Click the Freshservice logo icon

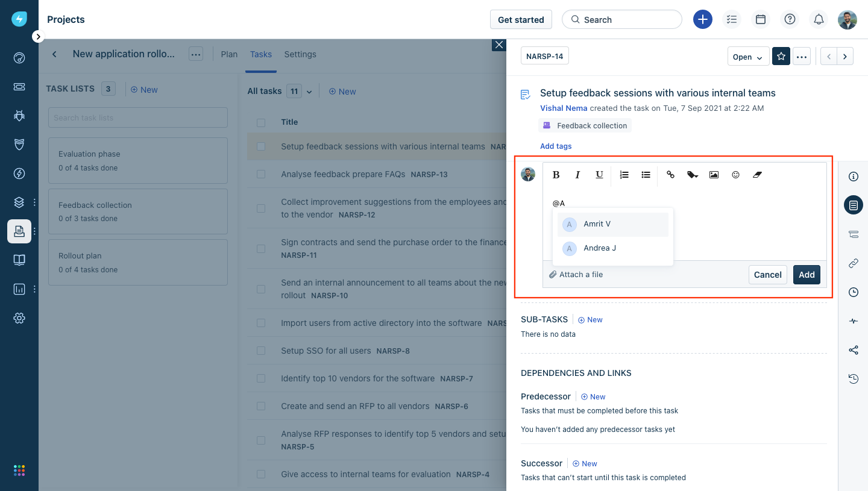pyautogui.click(x=19, y=19)
